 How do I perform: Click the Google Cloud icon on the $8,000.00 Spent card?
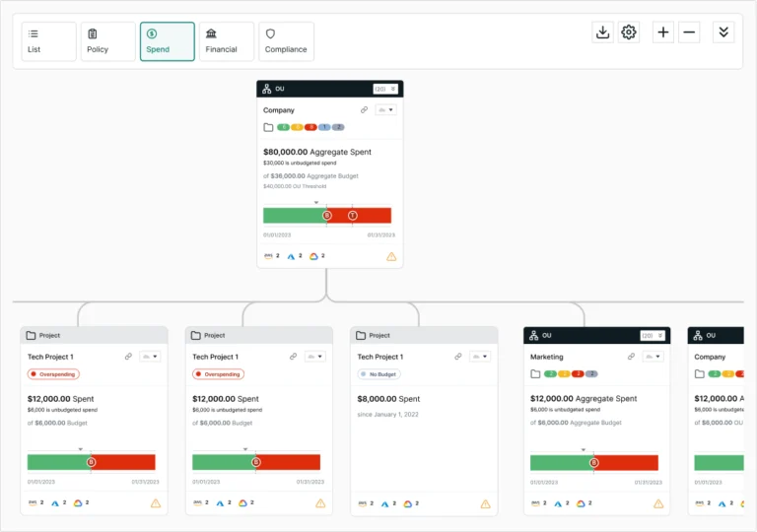point(408,504)
